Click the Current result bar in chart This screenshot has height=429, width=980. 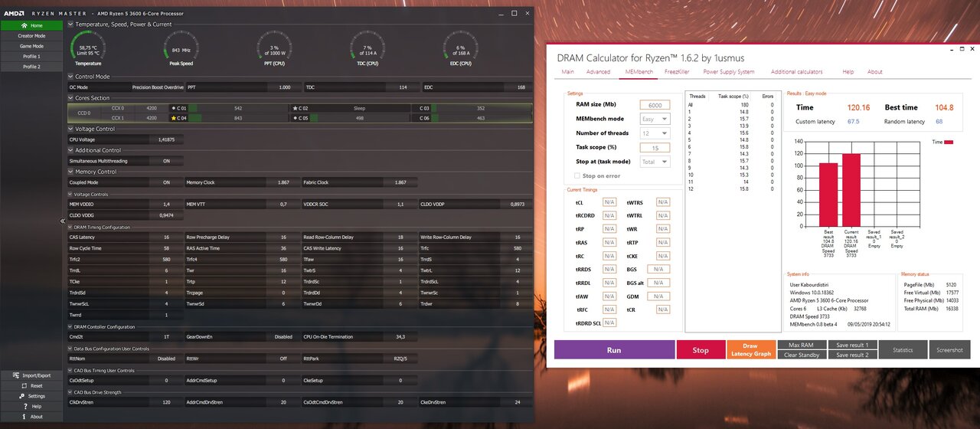pyautogui.click(x=851, y=190)
